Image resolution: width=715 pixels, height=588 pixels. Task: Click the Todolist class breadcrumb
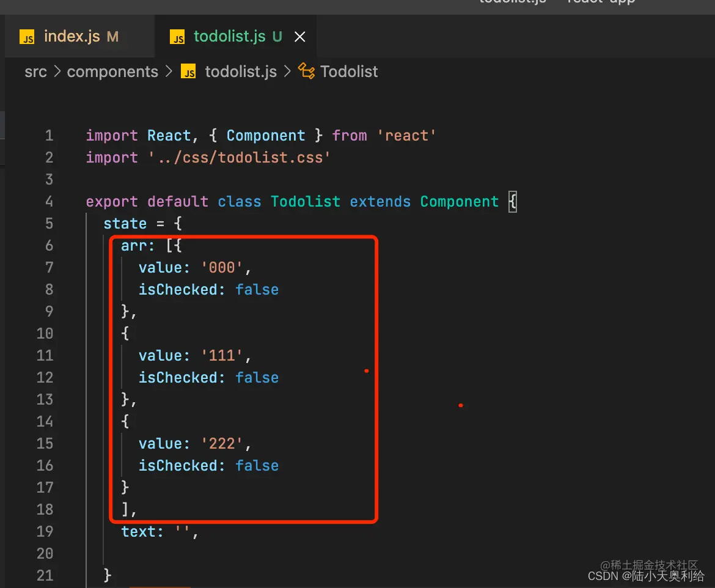tap(349, 72)
